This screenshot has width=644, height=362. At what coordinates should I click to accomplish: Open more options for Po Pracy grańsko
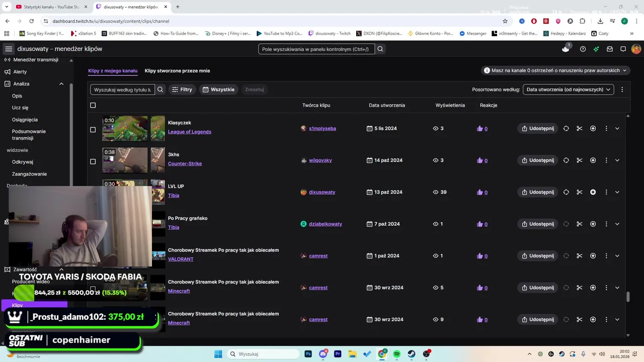(x=606, y=224)
